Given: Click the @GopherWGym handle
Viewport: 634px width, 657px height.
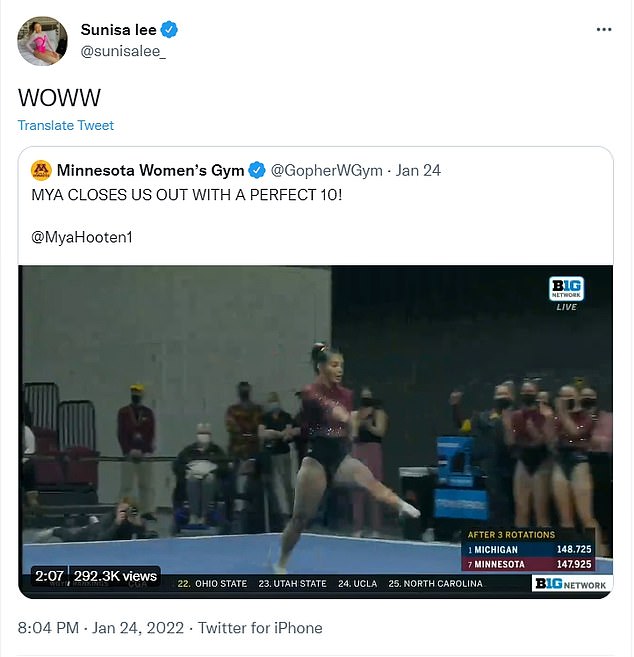Looking at the screenshot, I should [326, 170].
